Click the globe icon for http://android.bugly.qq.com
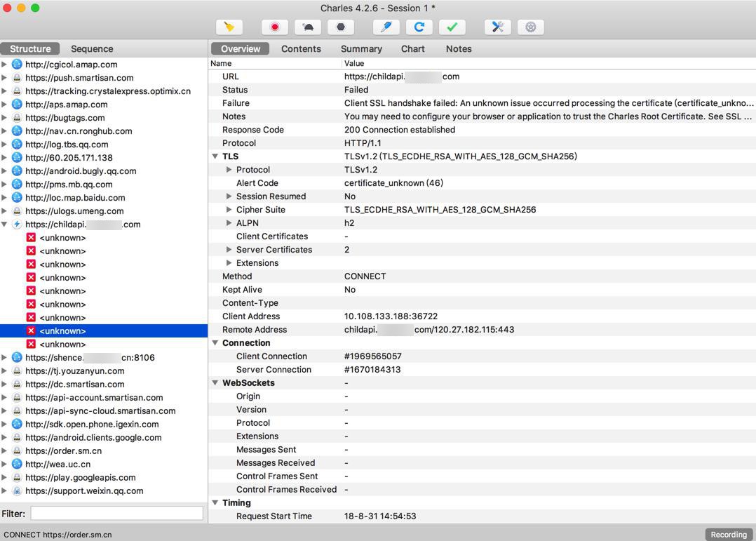 point(17,171)
